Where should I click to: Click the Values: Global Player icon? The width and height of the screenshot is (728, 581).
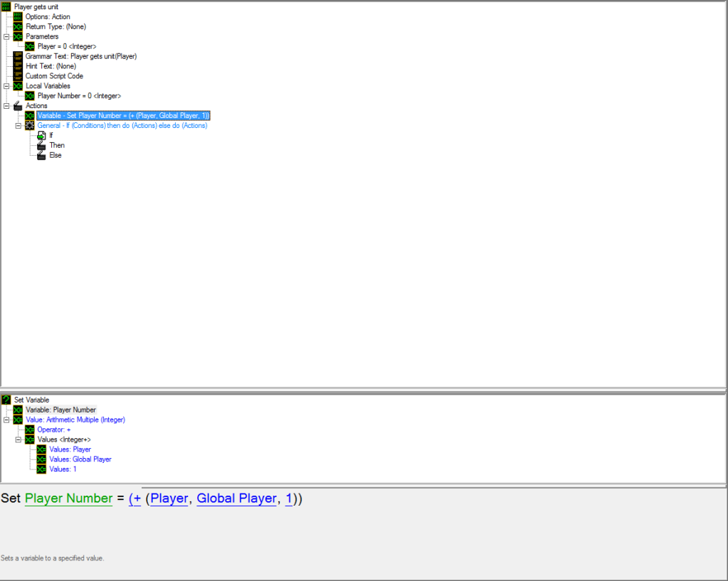click(x=41, y=459)
